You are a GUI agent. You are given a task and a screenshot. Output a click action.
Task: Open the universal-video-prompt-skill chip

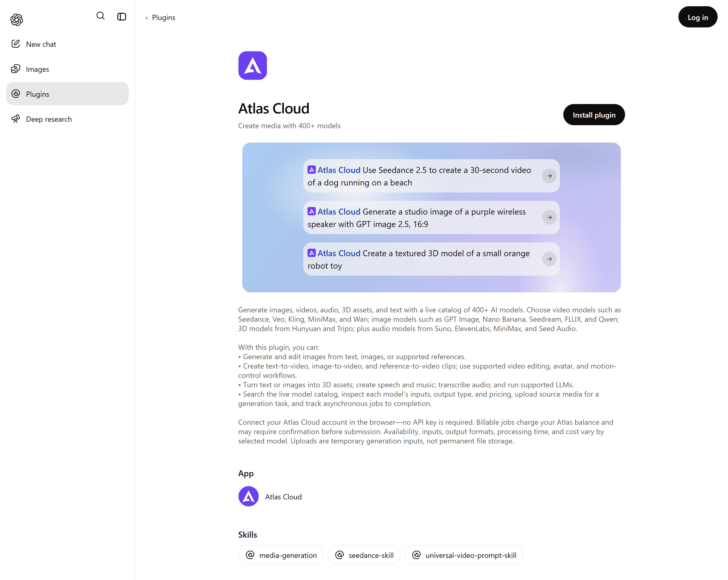[x=464, y=555]
